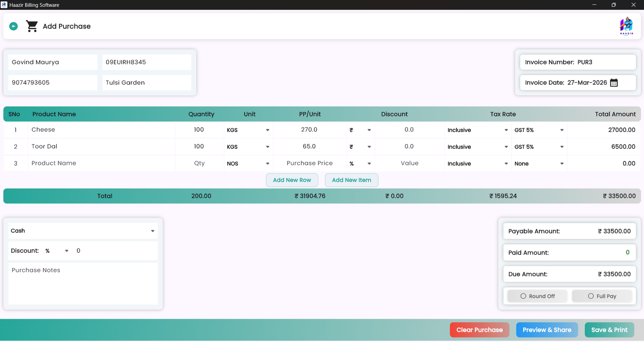Image resolution: width=644 pixels, height=342 pixels.
Task: Click the Purchase Notes text area
Action: pos(83,283)
